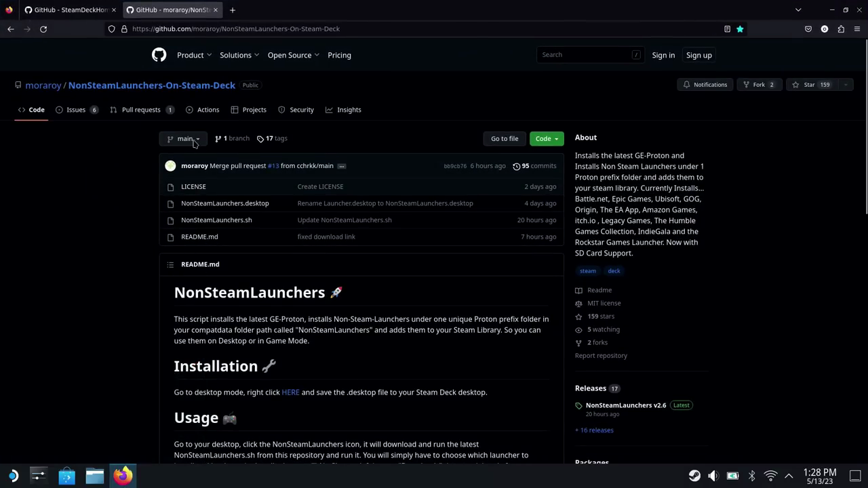Open the Projects tab
Viewport: 868px width, 488px height.
248,110
